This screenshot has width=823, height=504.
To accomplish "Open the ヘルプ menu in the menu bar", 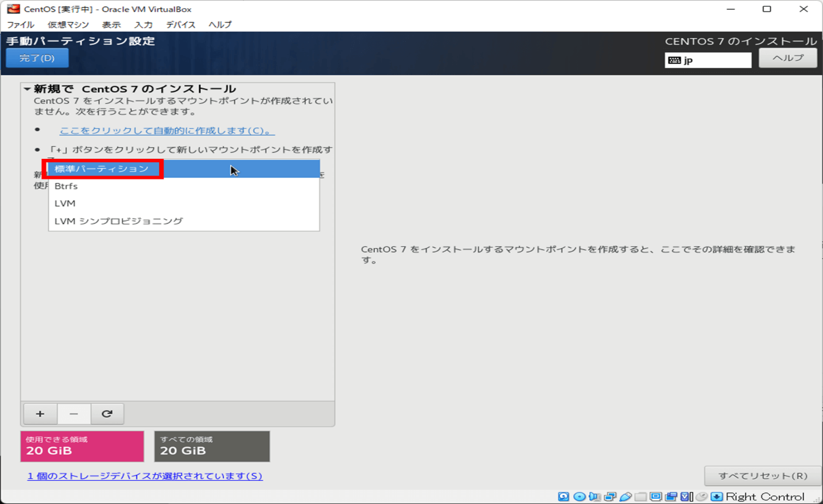I will pos(220,25).
